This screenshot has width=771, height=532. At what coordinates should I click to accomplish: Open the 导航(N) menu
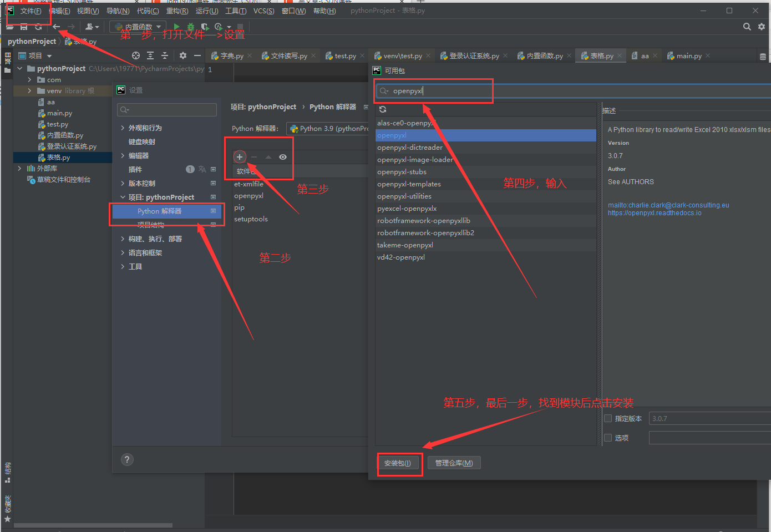[118, 11]
